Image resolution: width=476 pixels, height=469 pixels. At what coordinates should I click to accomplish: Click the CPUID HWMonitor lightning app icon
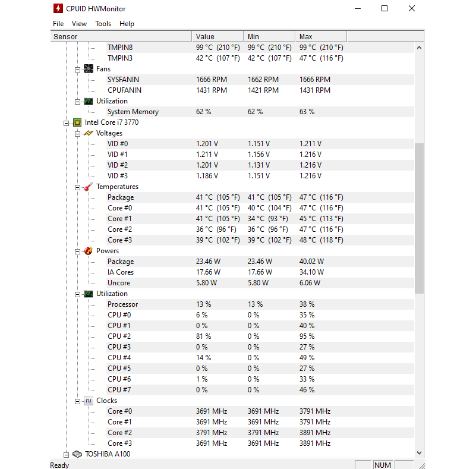[x=58, y=8]
